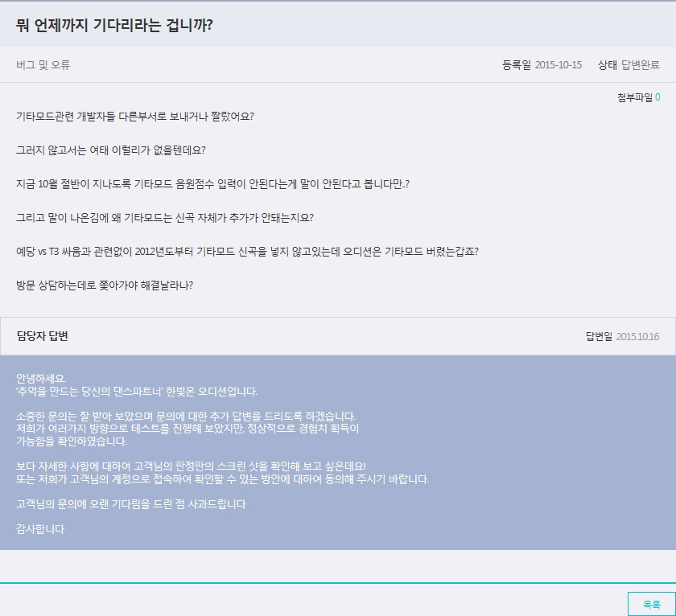Click the line starting with 예당 vs T3 싸움과
The width and height of the screenshot is (676, 616).
click(248, 251)
